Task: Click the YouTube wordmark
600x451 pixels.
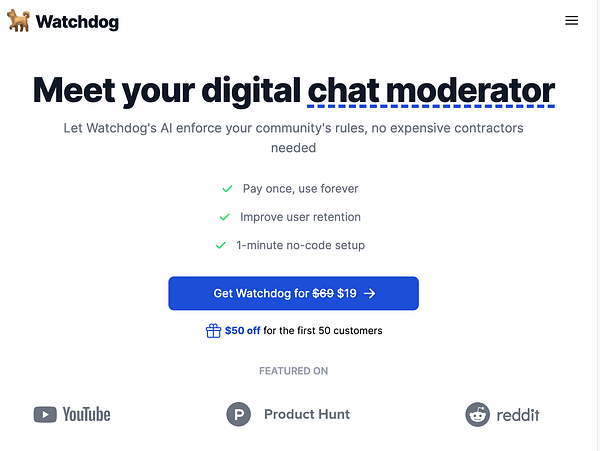Action: (x=86, y=415)
